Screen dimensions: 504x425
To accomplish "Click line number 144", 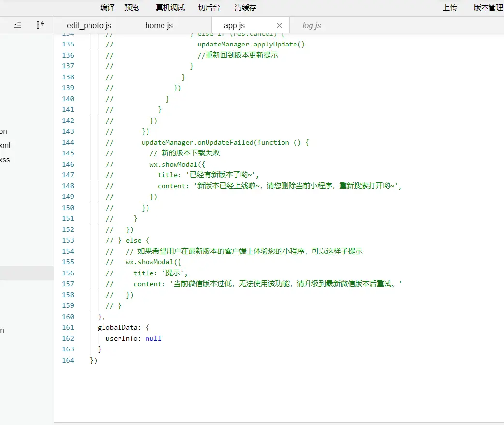I will pyautogui.click(x=68, y=142).
